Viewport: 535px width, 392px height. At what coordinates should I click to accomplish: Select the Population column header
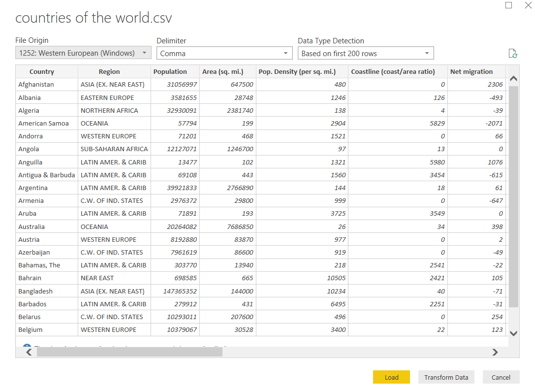point(170,72)
